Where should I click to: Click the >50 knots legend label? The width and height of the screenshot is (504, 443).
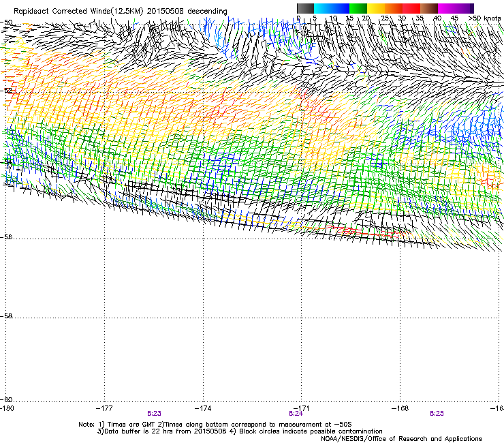coord(484,18)
